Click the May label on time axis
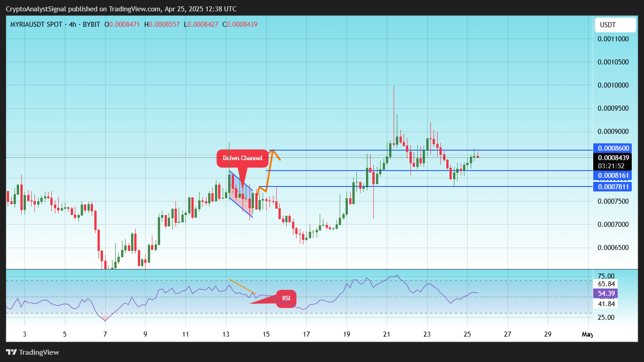This screenshot has width=644, height=362. click(587, 334)
